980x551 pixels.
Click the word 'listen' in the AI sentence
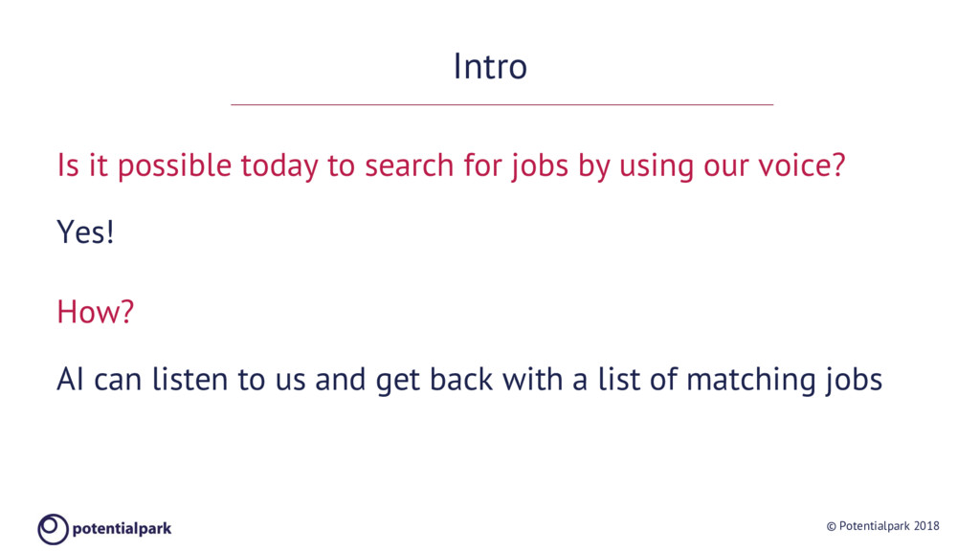[190, 379]
